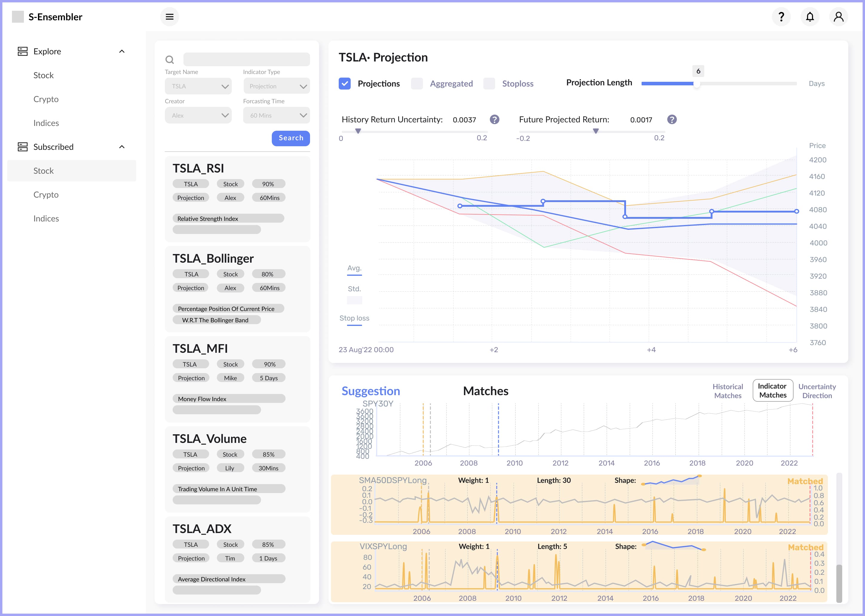This screenshot has width=865, height=616.
Task: Collapse the Subscribed section chevron
Action: point(122,147)
